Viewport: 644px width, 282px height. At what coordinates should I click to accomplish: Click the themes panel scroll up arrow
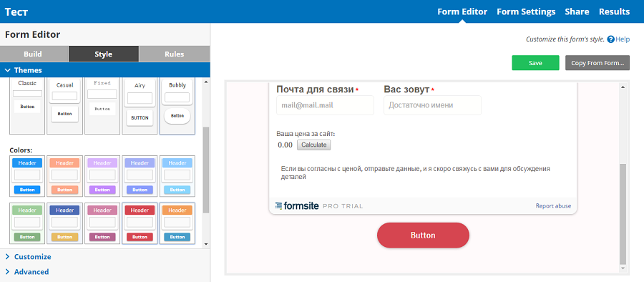coord(206,82)
